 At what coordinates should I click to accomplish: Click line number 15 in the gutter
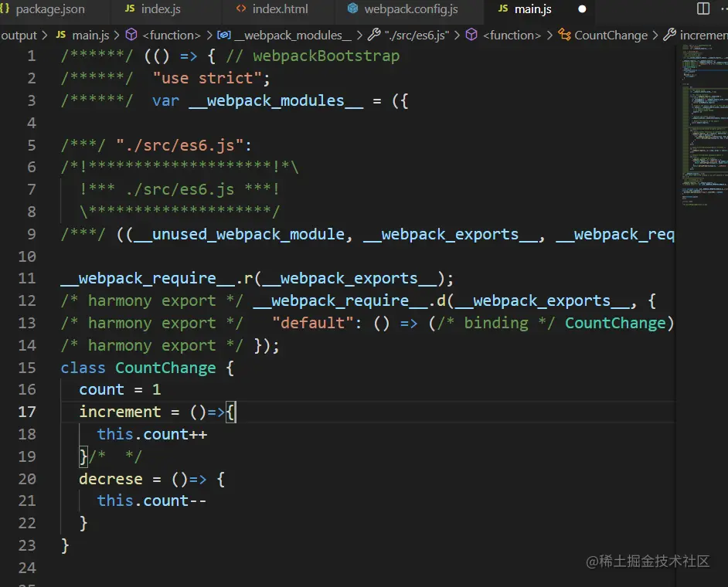[27, 368]
